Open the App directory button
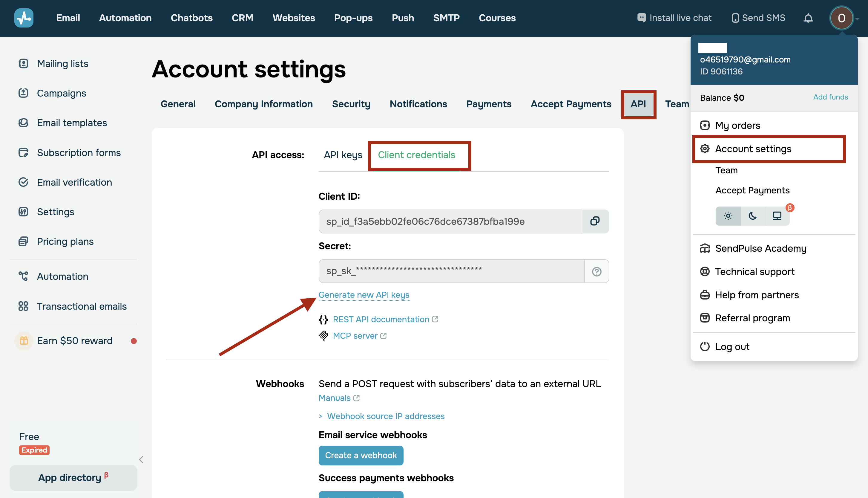The image size is (868, 498). click(x=73, y=477)
